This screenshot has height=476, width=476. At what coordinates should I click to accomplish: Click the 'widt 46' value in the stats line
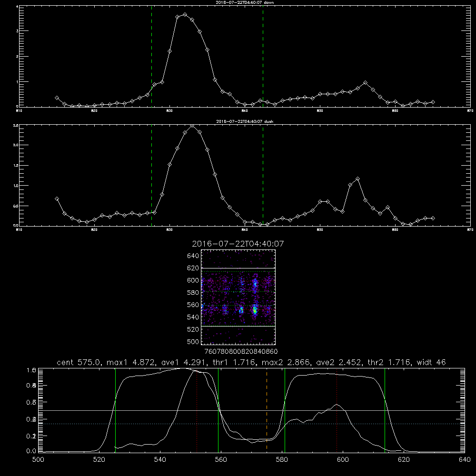pos(431,362)
